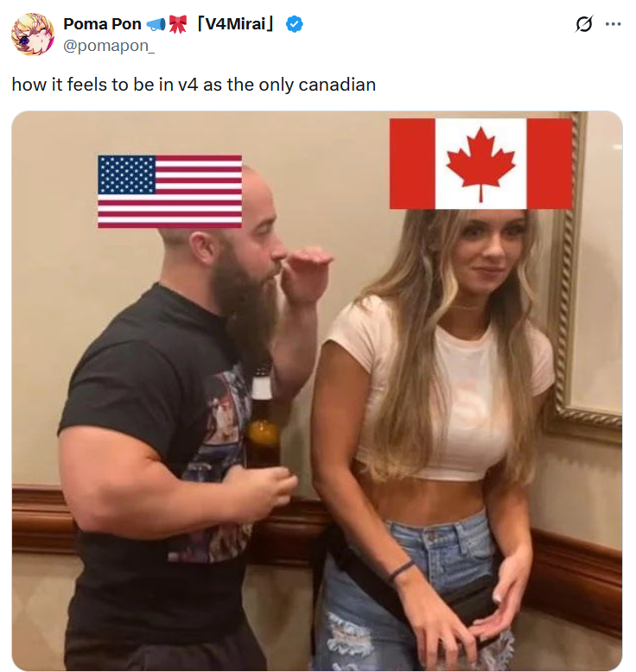636x672 pixels.
Task: Open the Grok explain-post icon
Action: tap(583, 24)
